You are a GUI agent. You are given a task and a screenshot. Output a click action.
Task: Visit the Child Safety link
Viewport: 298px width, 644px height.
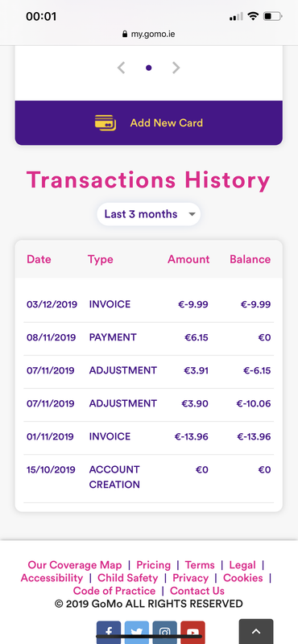[x=127, y=578]
